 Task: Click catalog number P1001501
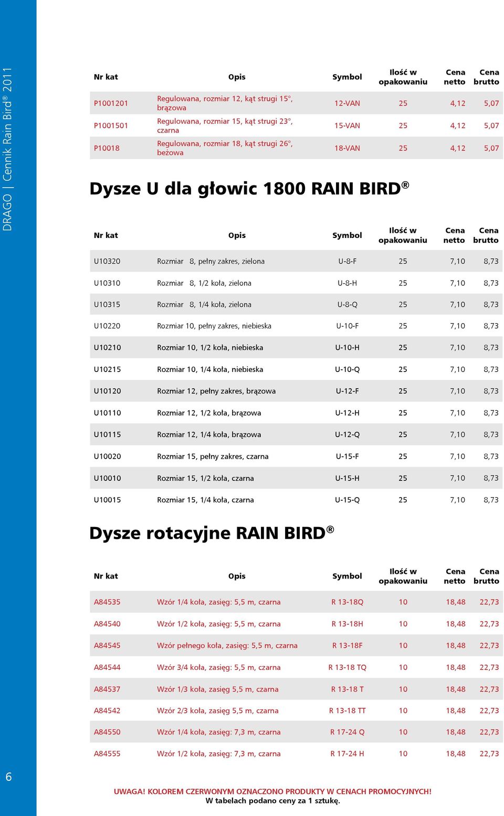point(111,126)
